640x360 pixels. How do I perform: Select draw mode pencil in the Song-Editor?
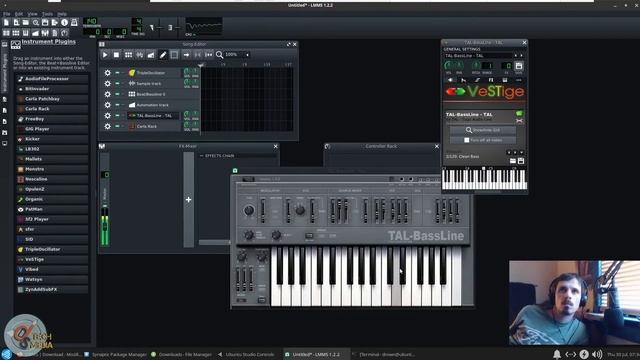(163, 55)
